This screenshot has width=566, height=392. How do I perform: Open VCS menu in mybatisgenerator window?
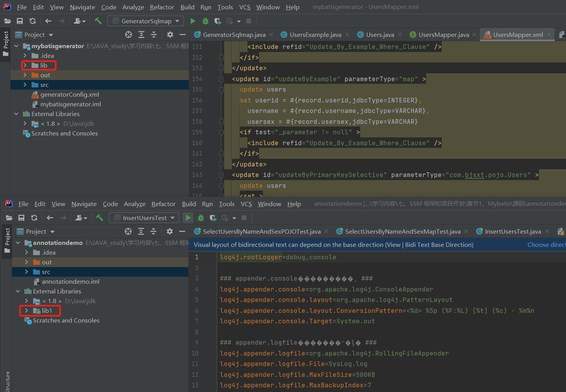coord(245,7)
